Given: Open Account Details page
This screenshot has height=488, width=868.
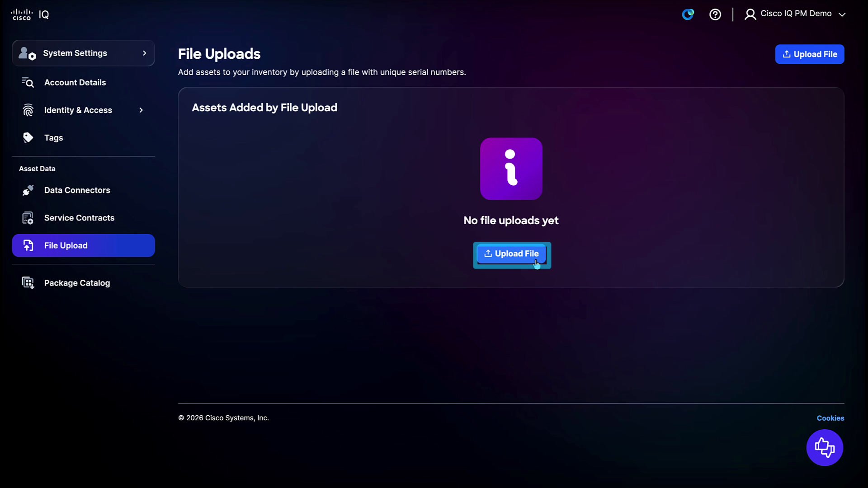Looking at the screenshot, I should [x=83, y=82].
